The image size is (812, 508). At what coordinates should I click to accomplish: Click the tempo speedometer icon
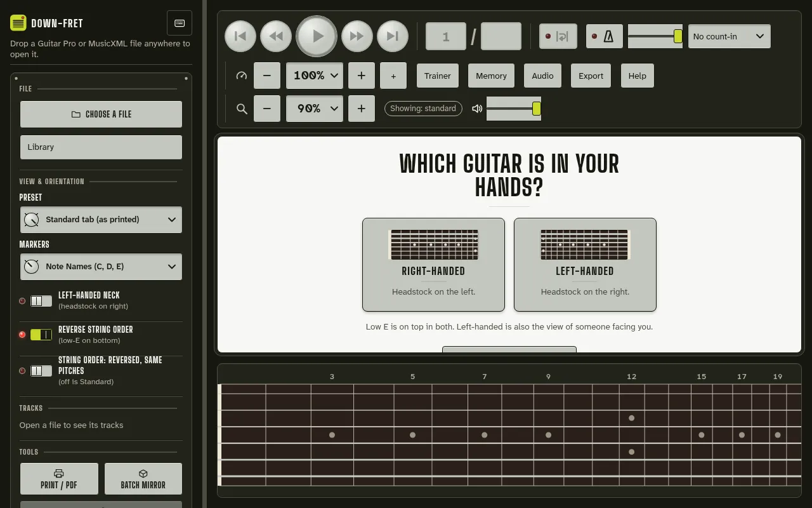(241, 76)
